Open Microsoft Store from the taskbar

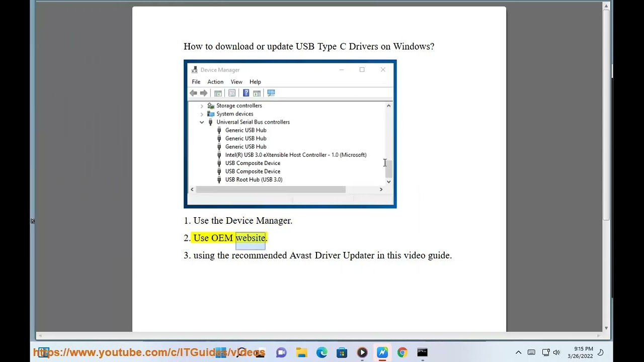point(342,352)
